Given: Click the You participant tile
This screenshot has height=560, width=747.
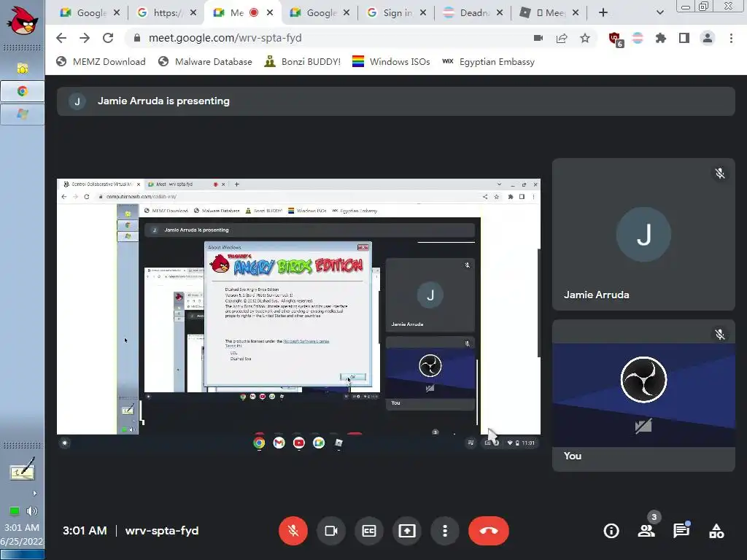Looking at the screenshot, I should pos(643,395).
